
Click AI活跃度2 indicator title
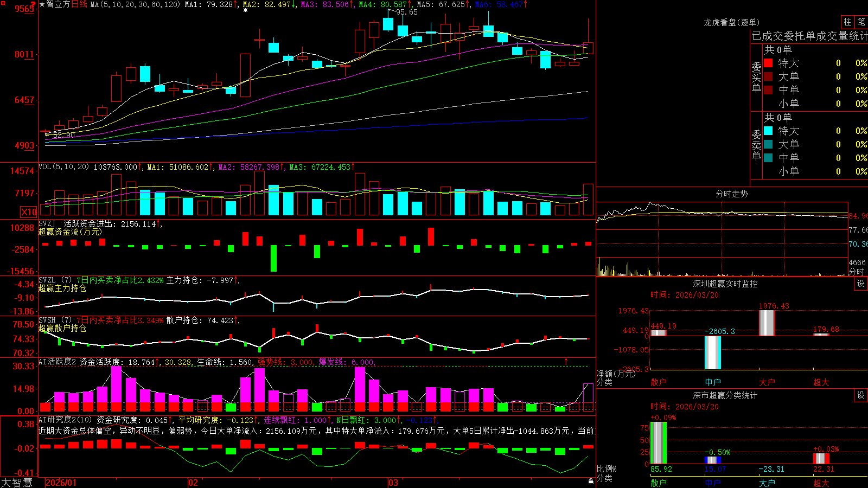pyautogui.click(x=58, y=362)
